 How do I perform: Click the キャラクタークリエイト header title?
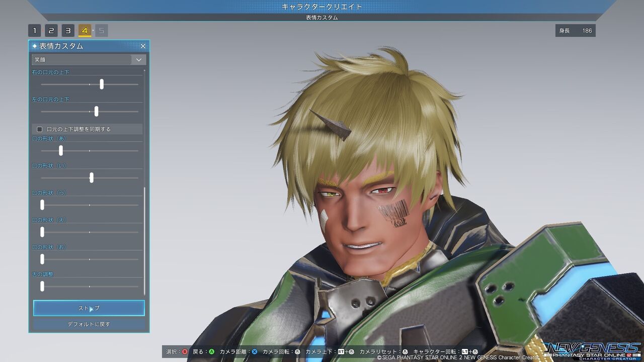click(x=322, y=7)
